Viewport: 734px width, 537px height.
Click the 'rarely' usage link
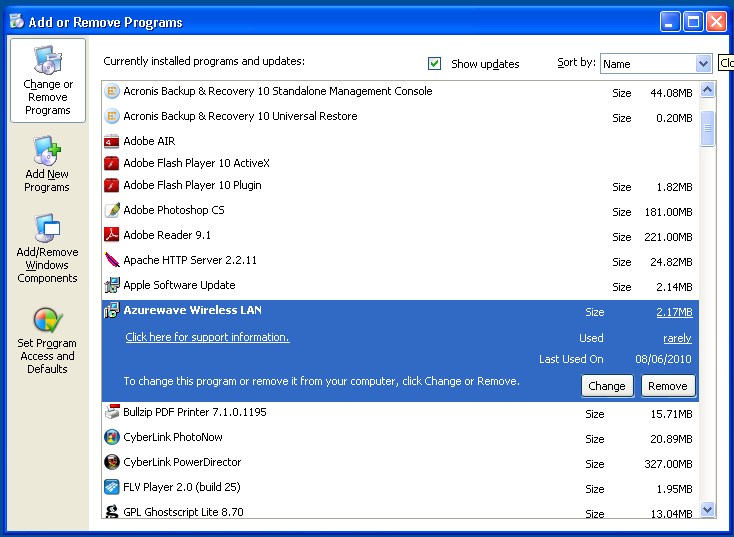coord(677,338)
